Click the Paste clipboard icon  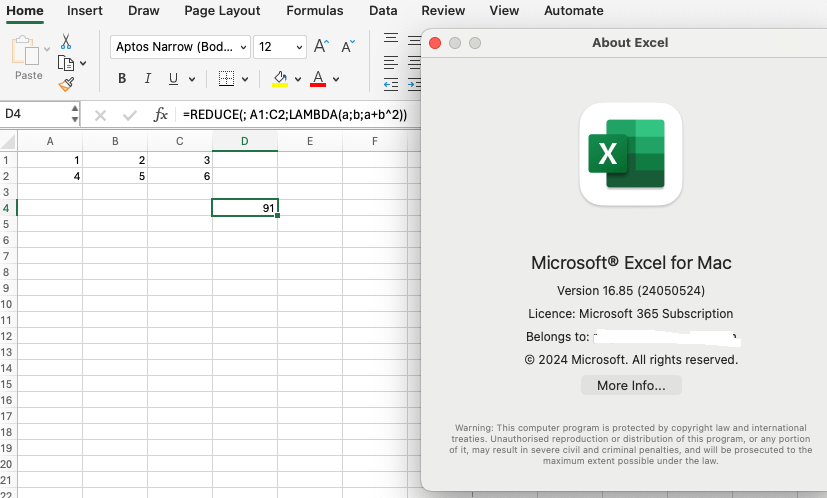(x=25, y=51)
